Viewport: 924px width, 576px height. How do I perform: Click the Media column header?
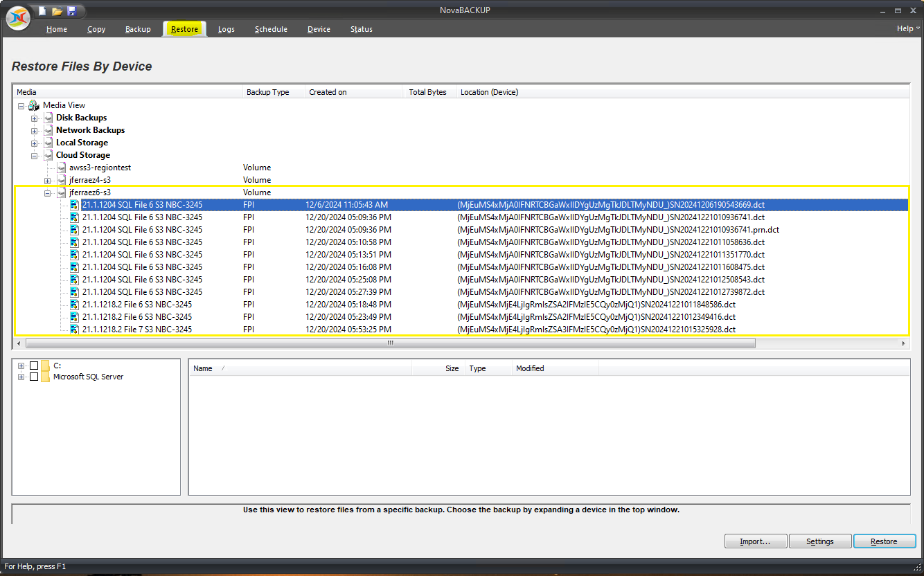(128, 92)
